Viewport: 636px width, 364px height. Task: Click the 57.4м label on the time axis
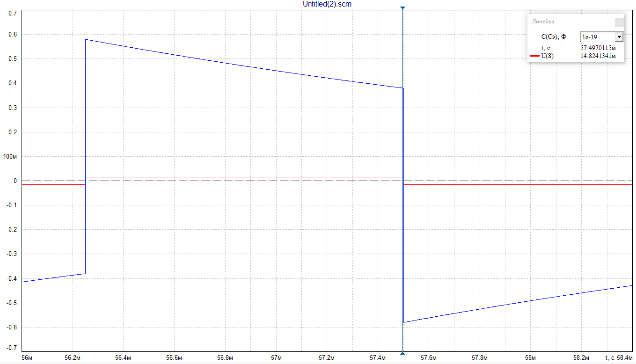click(378, 358)
